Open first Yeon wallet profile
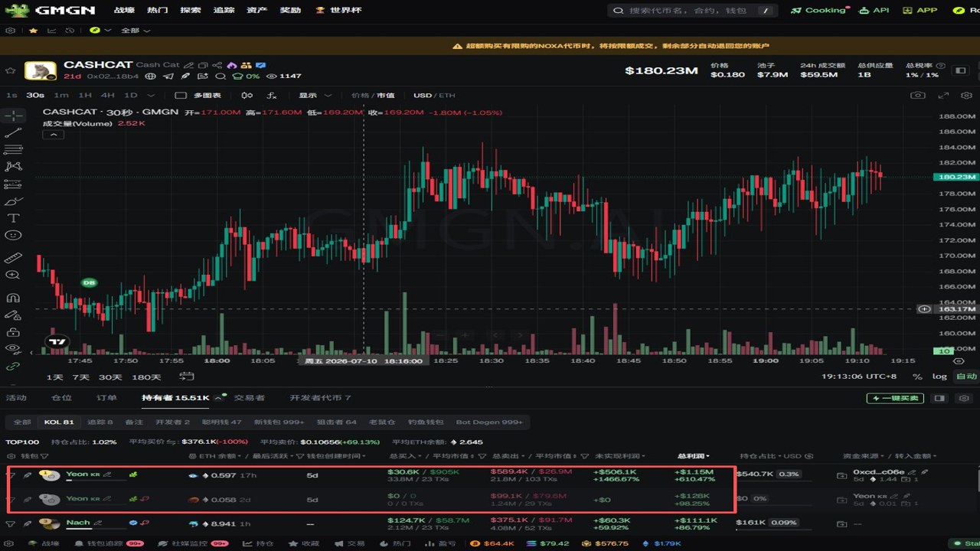The width and height of the screenshot is (980, 551). (x=77, y=474)
